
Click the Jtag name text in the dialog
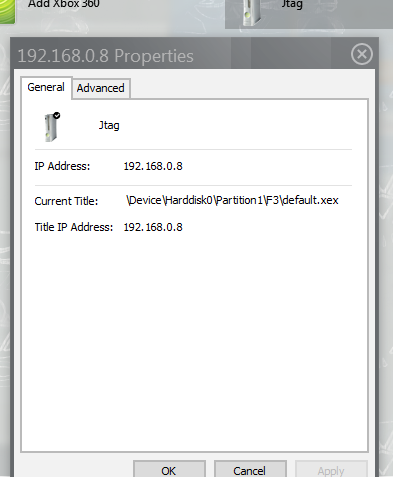109,126
